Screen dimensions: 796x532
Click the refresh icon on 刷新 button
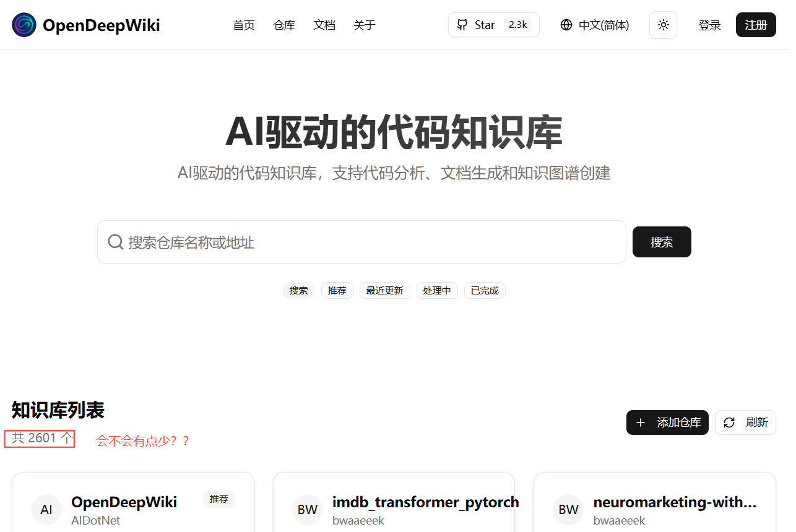(729, 423)
